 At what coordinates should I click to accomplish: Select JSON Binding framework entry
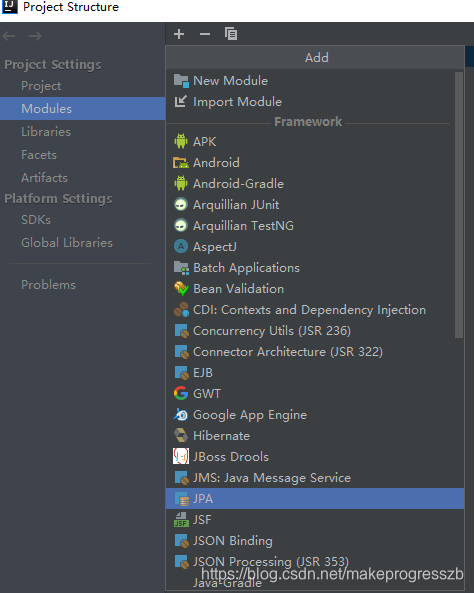click(315, 541)
